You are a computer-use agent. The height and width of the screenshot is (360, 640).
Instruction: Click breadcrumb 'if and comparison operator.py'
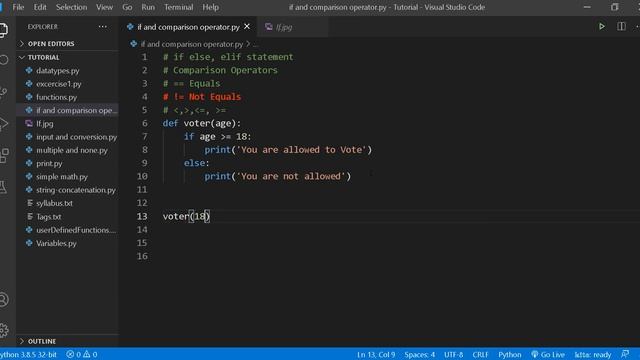pyautogui.click(x=191, y=44)
